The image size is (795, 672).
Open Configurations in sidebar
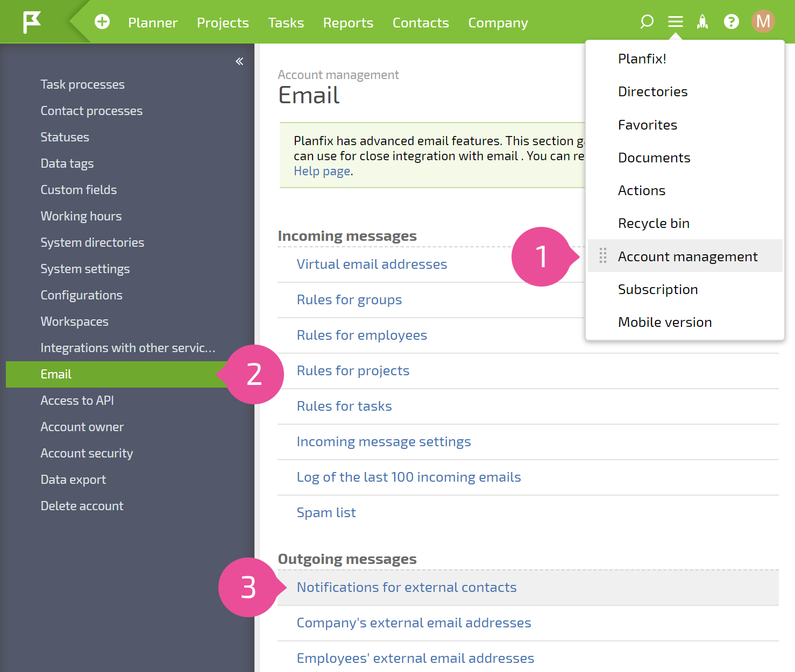pyautogui.click(x=81, y=295)
